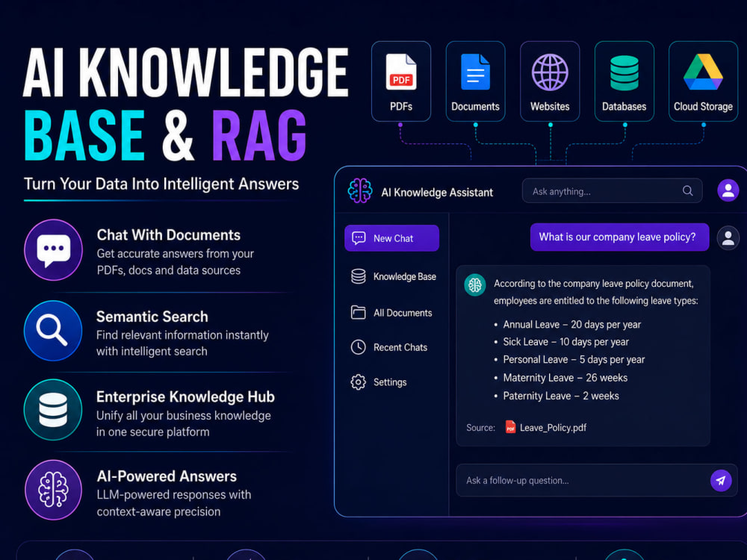This screenshot has height=560, width=747.
Task: Click the magnifier icon in the Ask anything field
Action: (x=687, y=191)
